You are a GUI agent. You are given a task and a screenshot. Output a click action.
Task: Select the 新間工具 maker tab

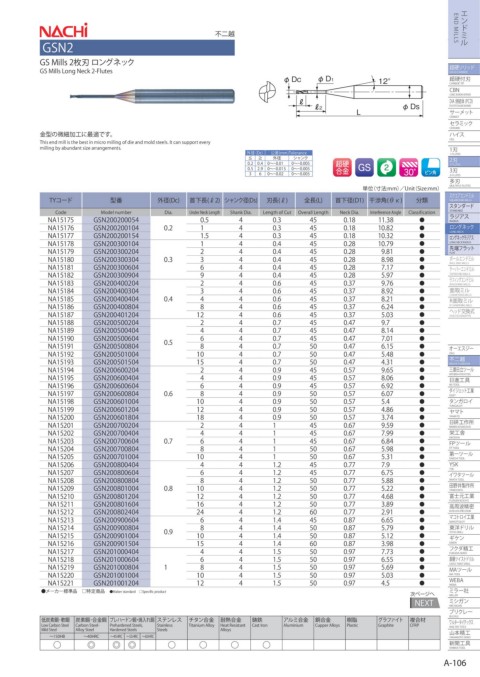click(464, 644)
